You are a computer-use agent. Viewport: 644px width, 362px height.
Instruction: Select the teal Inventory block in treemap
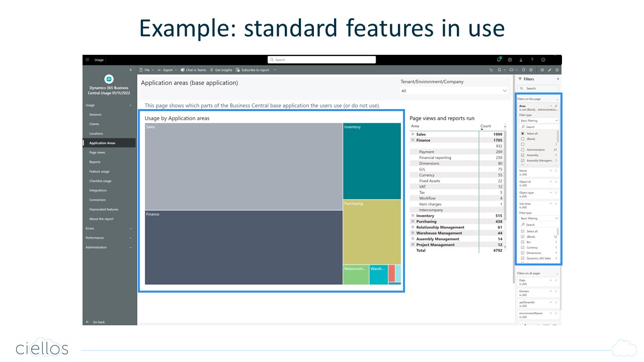point(372,161)
